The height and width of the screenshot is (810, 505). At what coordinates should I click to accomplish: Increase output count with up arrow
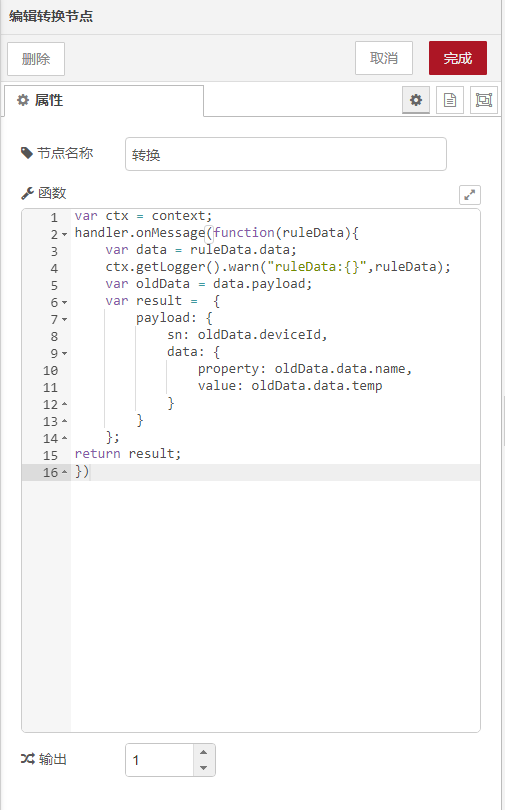[203, 752]
